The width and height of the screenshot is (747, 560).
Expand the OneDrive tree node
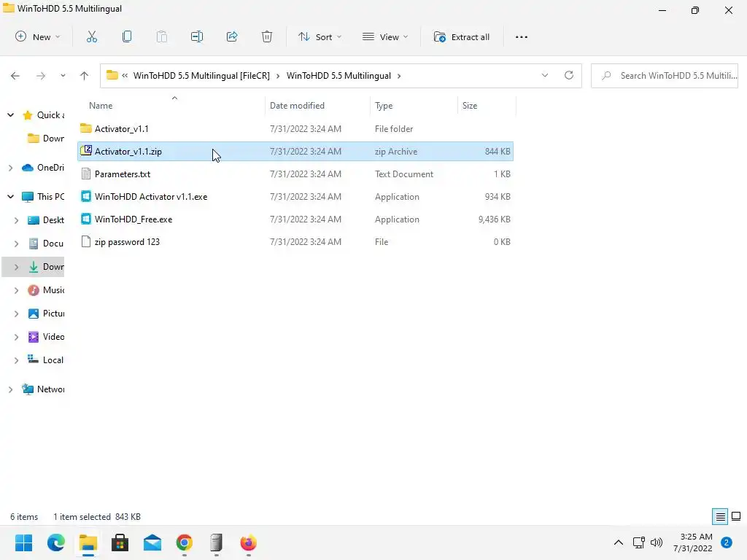[10, 168]
